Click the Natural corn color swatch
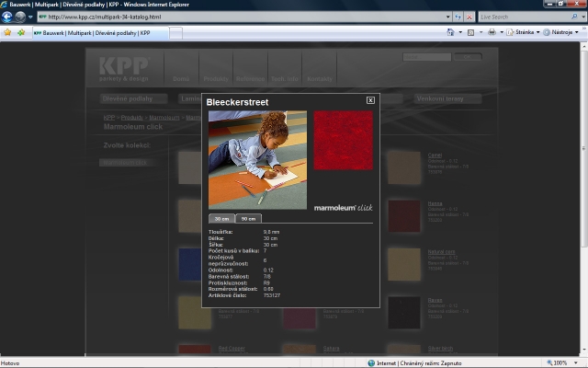Screen dimensions: 588x368 pyautogui.click(x=404, y=264)
